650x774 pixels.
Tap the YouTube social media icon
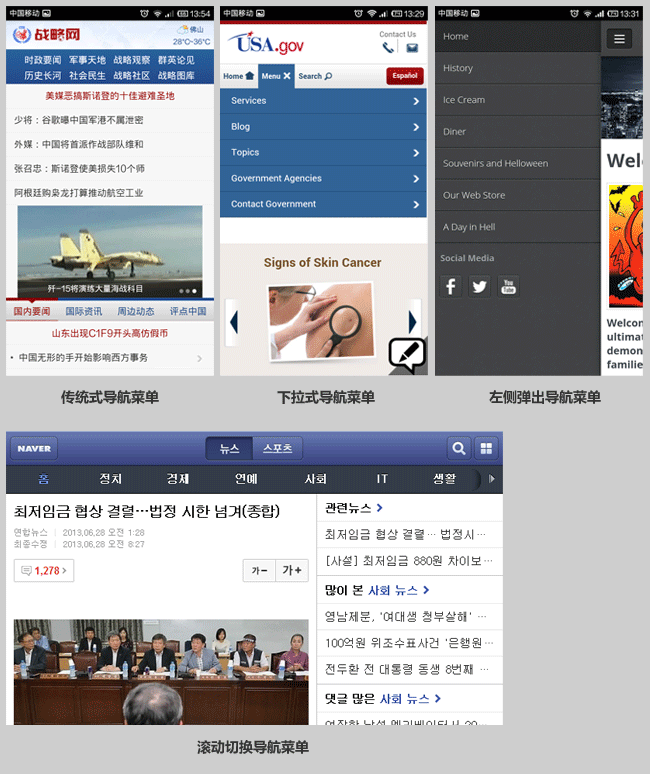[509, 287]
